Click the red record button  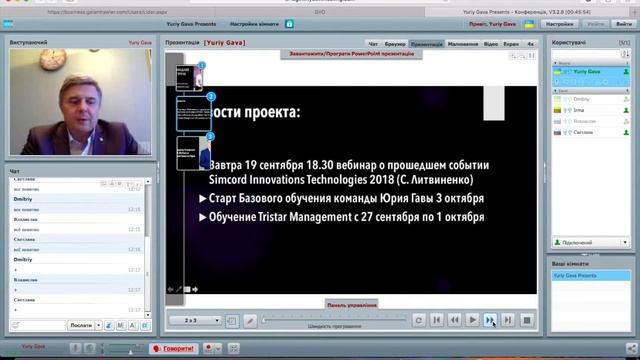[x=209, y=348]
